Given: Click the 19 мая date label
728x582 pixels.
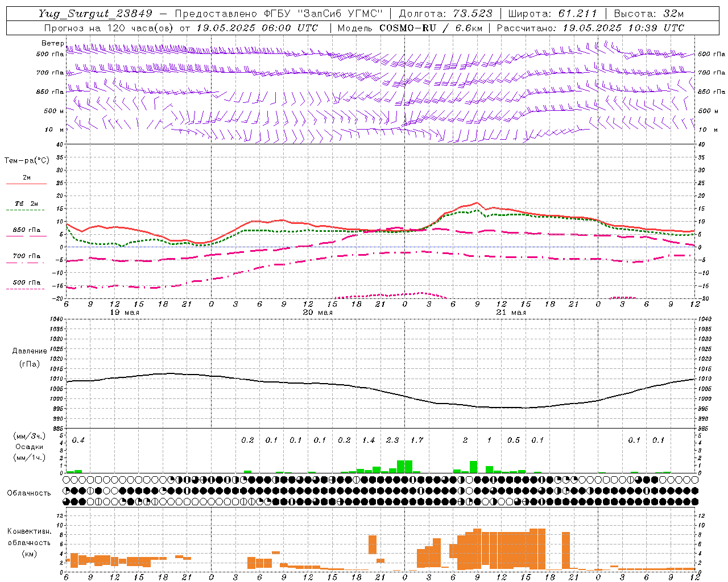Looking at the screenshot, I should click(125, 313).
